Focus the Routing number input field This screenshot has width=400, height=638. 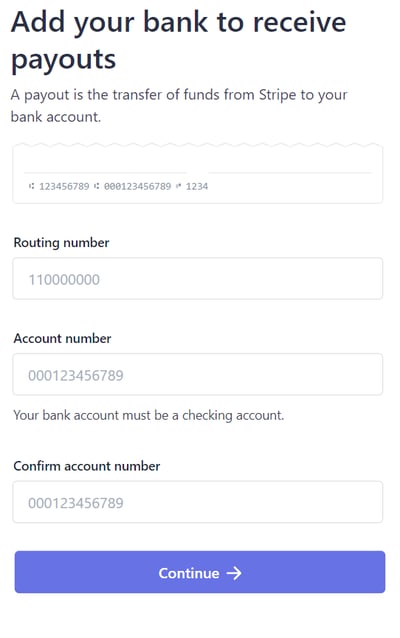pyautogui.click(x=198, y=279)
